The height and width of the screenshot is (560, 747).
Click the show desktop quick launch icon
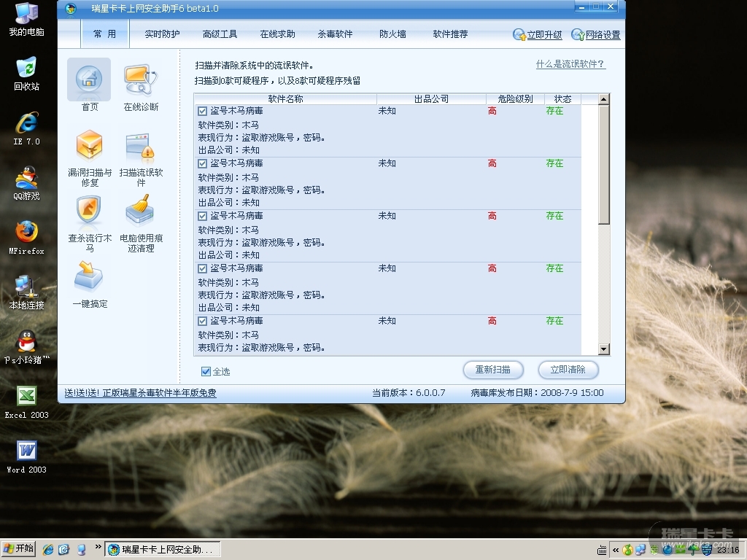(x=80, y=549)
